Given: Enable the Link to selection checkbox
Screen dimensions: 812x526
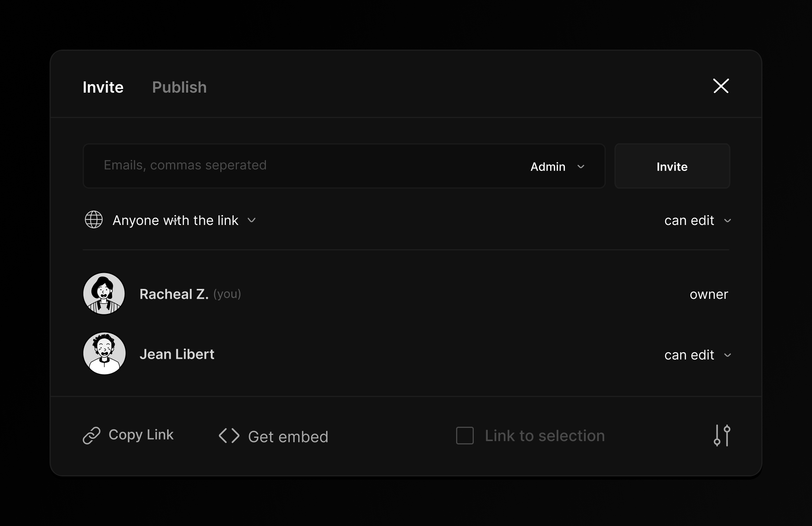Looking at the screenshot, I should 465,436.
